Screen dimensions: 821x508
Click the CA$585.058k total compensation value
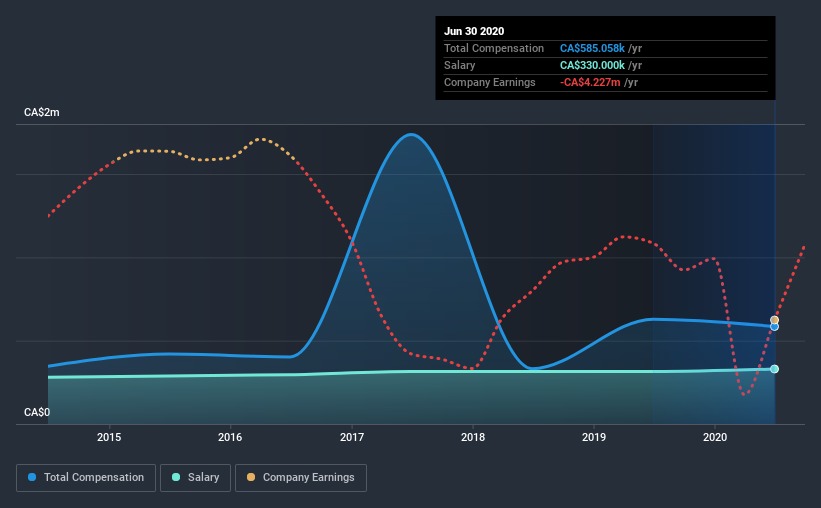[x=592, y=48]
